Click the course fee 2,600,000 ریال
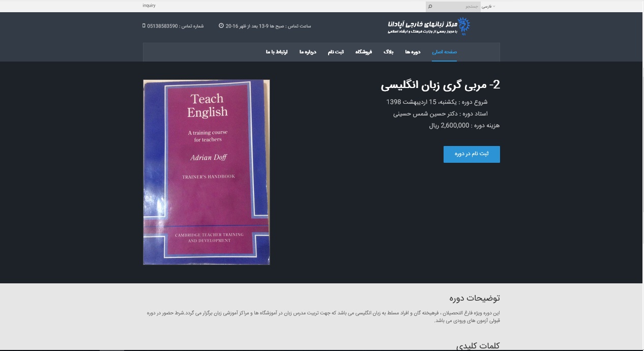Image resolution: width=644 pixels, height=351 pixels. [x=464, y=126]
